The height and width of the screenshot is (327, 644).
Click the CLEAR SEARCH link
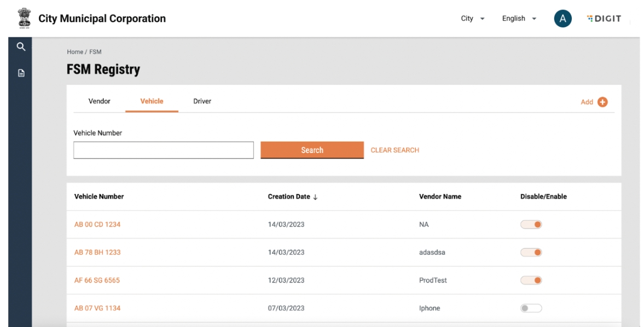[394, 150]
